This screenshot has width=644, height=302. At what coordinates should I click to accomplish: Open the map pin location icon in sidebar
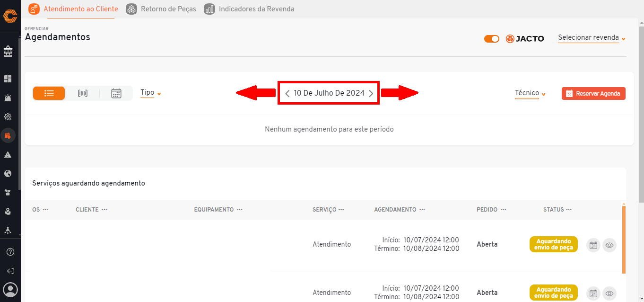coord(8,212)
